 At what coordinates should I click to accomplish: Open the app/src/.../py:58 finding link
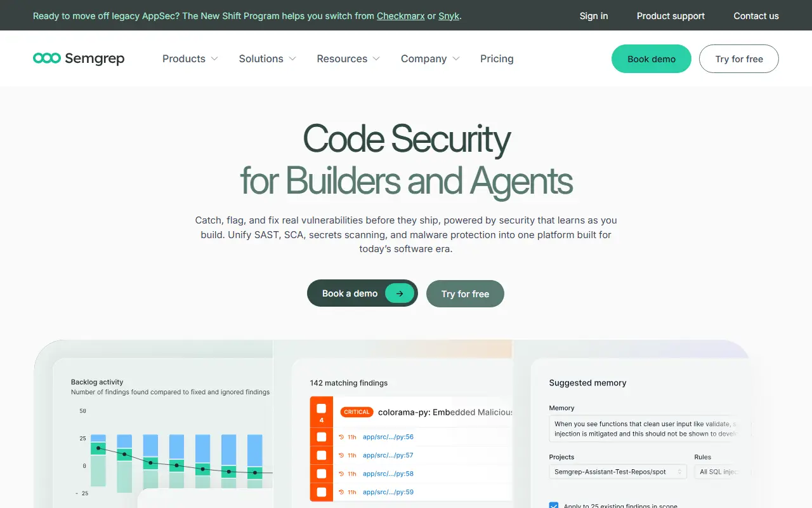[x=388, y=474]
